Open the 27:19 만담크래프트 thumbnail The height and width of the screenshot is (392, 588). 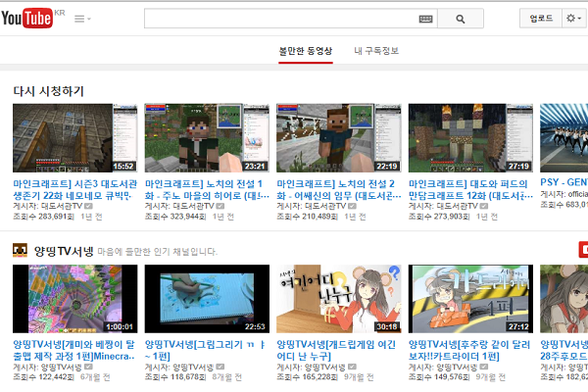point(470,138)
